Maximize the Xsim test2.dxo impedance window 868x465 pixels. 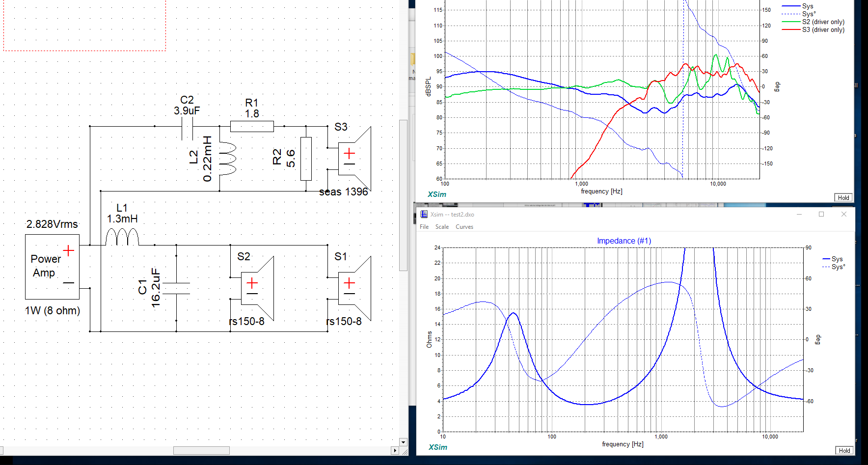[x=821, y=214]
